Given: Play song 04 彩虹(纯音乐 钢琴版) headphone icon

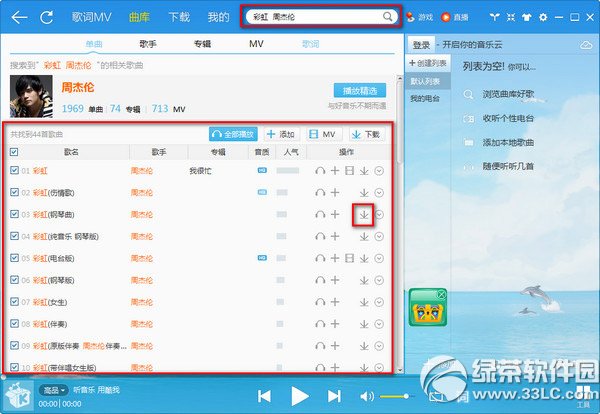Looking at the screenshot, I should [x=320, y=236].
